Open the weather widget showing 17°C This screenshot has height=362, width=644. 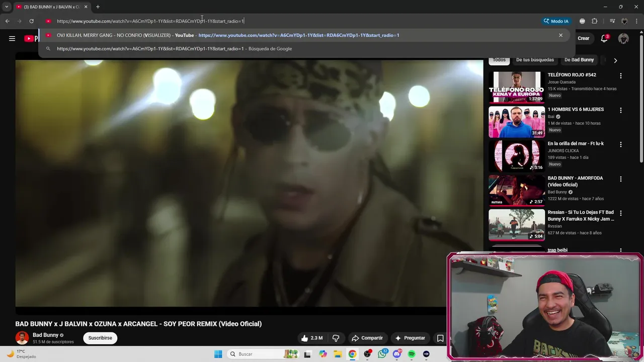coord(20,354)
